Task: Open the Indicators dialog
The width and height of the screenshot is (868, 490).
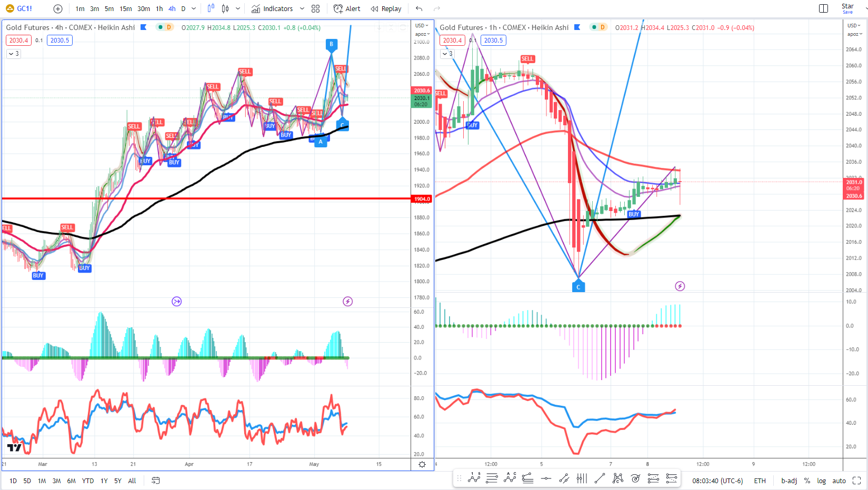Action: [272, 8]
